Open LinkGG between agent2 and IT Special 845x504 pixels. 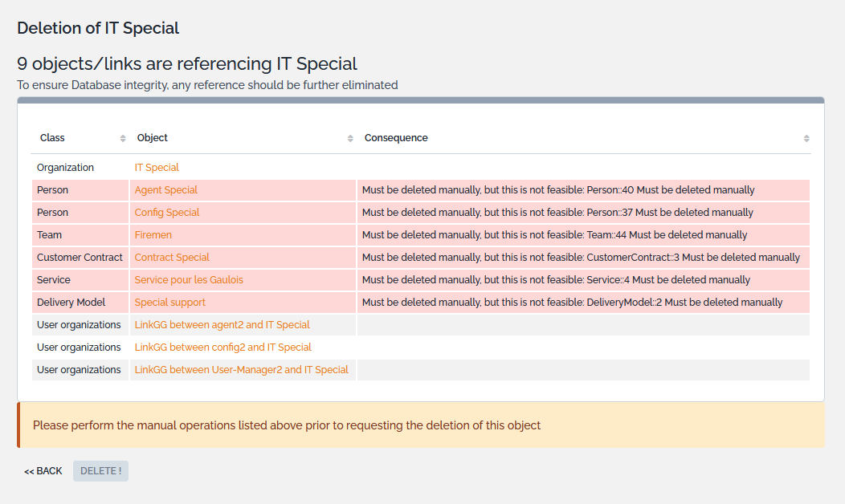pyautogui.click(x=222, y=324)
